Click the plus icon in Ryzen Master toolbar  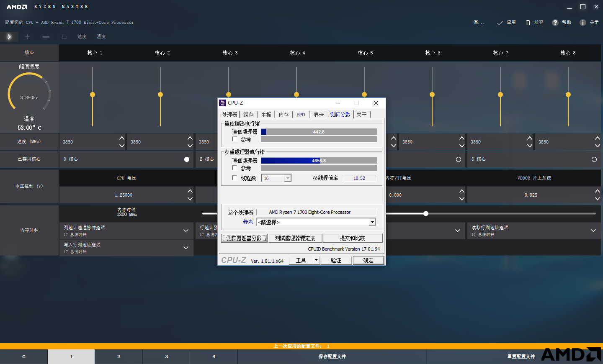pos(28,37)
